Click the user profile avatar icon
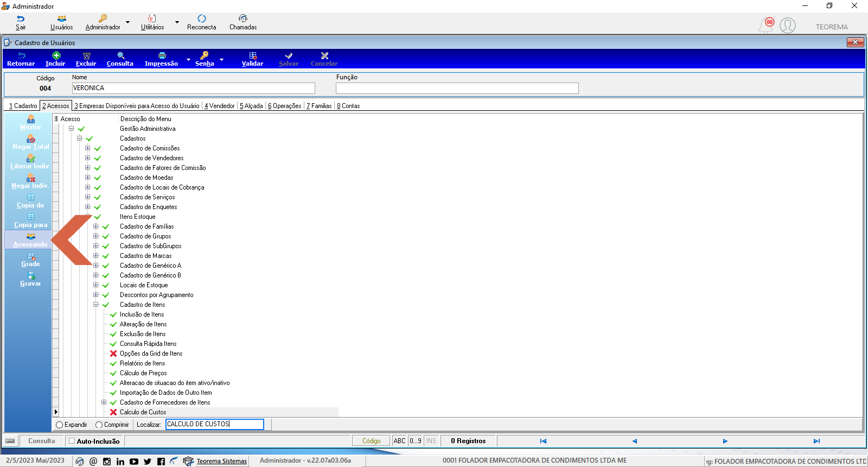The image size is (868, 467). (788, 26)
